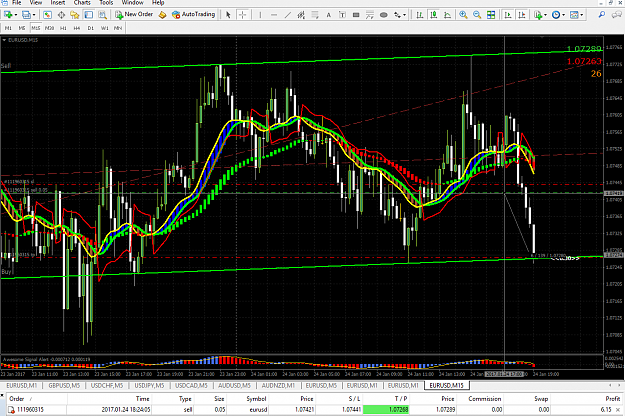The height and width of the screenshot is (416, 625).
Task: Open the Charts menu
Action: [82, 3]
